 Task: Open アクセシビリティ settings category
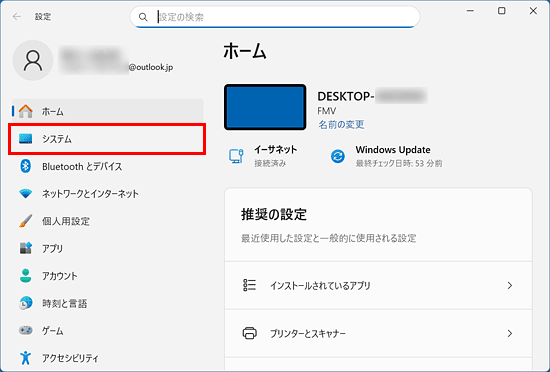108,358
